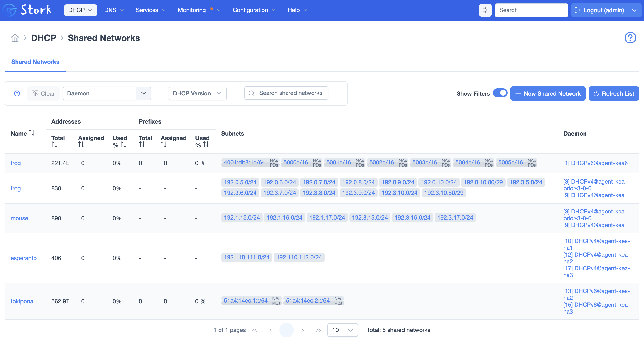Disable the Show Filters toggle
This screenshot has width=644, height=339.
[x=500, y=93]
